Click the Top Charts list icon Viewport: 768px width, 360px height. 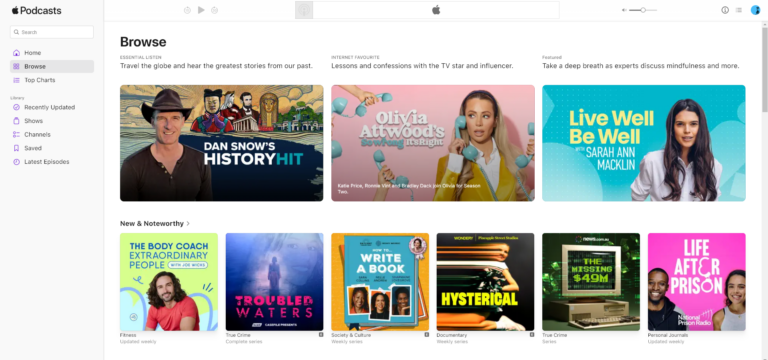click(16, 80)
